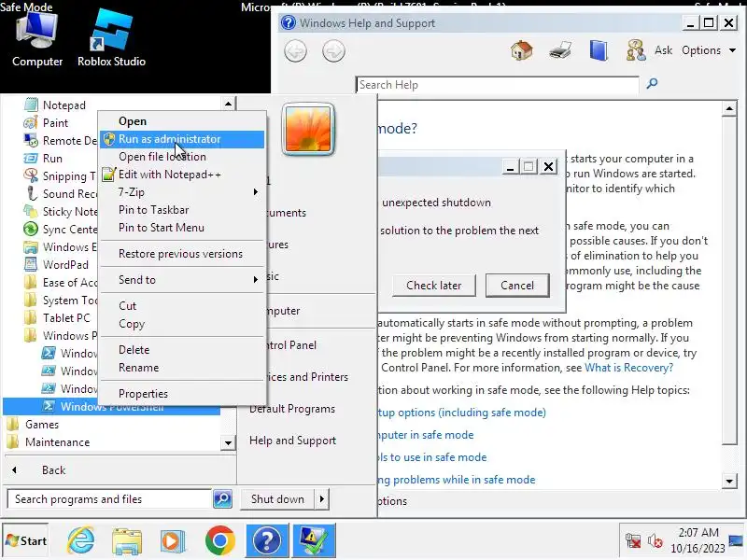Click the Back arrow in Help window
The image size is (747, 560).
(295, 51)
